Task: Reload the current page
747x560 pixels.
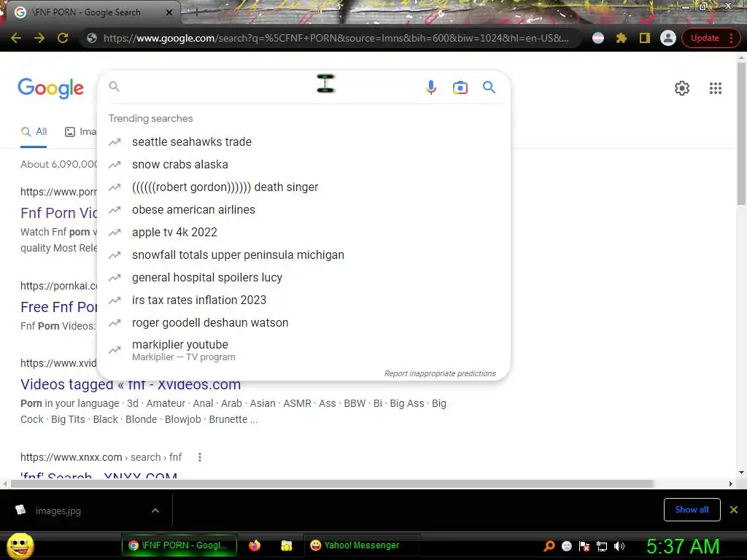Action: [x=63, y=38]
